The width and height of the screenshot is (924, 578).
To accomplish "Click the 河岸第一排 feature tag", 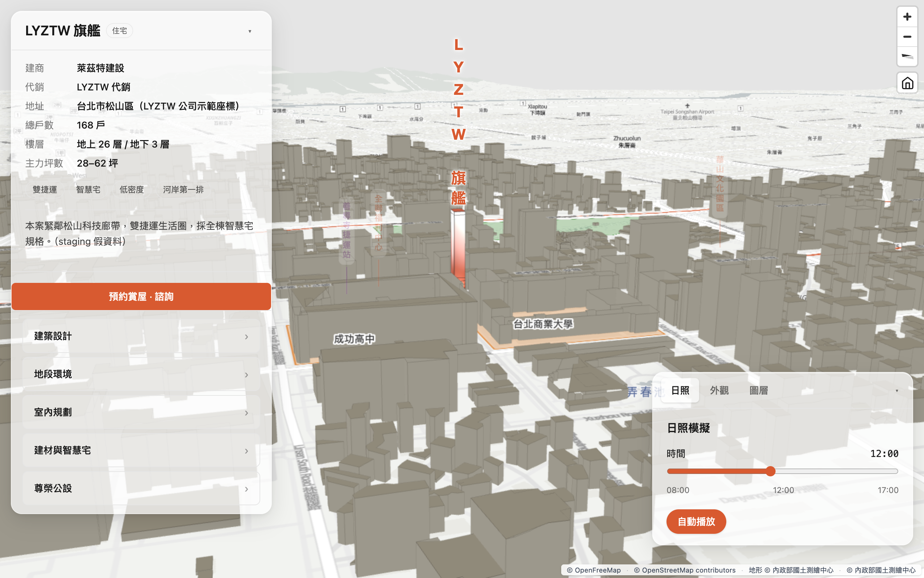I will pyautogui.click(x=183, y=190).
